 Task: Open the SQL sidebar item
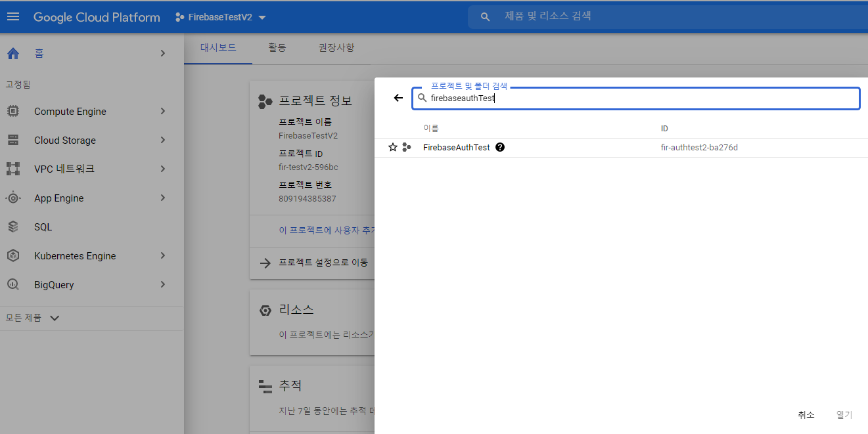coord(92,227)
